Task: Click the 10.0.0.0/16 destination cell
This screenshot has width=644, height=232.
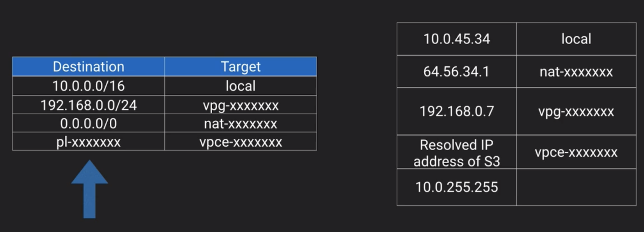Action: [x=89, y=86]
